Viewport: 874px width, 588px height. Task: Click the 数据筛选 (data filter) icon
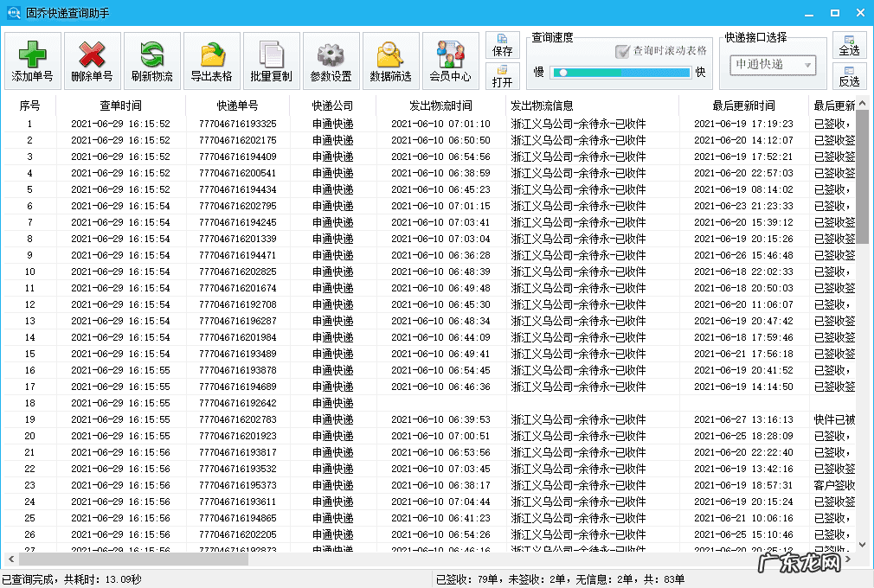(389, 59)
